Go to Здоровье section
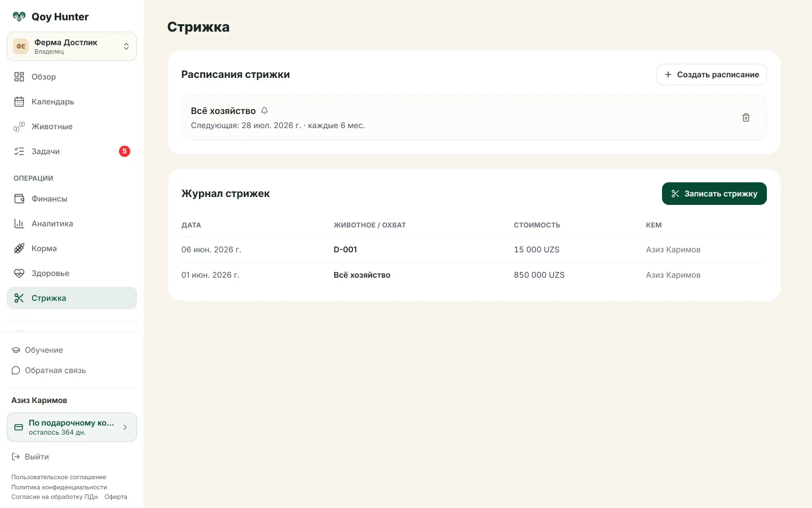 [x=72, y=273]
